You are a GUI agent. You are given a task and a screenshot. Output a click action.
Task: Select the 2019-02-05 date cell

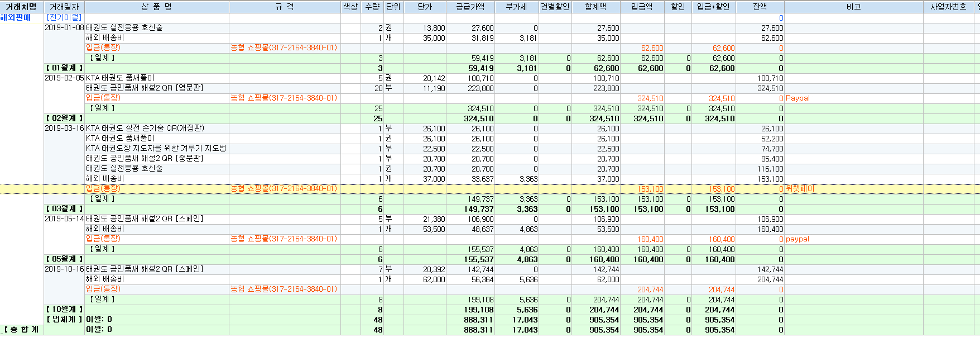64,78
